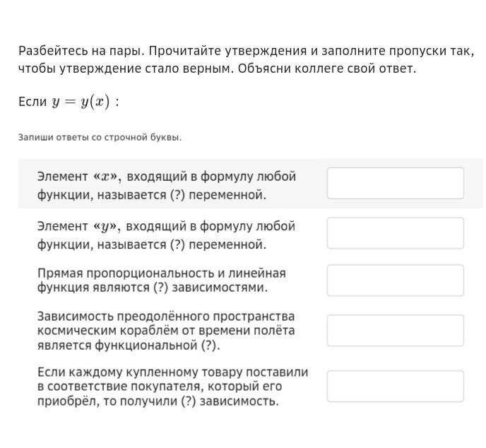Click the answer field for element «y» statement
Image resolution: width=486 pixels, height=448 pixels.
tap(396, 233)
